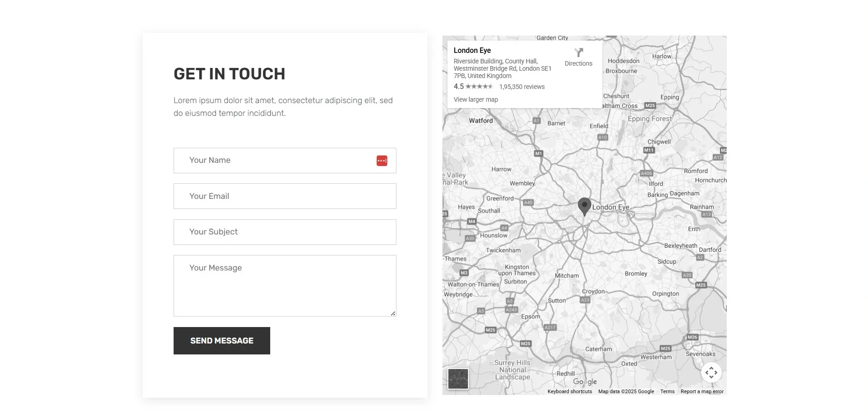Click the Bromley label on the map

click(x=636, y=274)
